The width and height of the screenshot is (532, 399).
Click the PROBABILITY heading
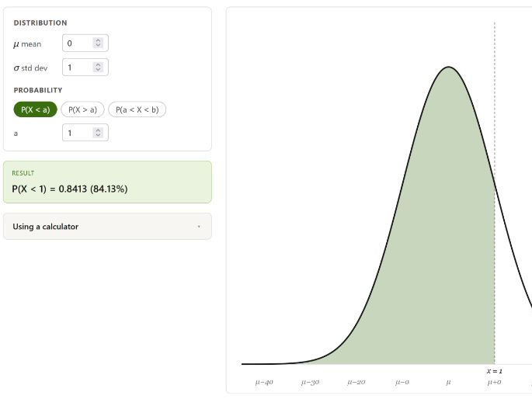click(x=38, y=90)
